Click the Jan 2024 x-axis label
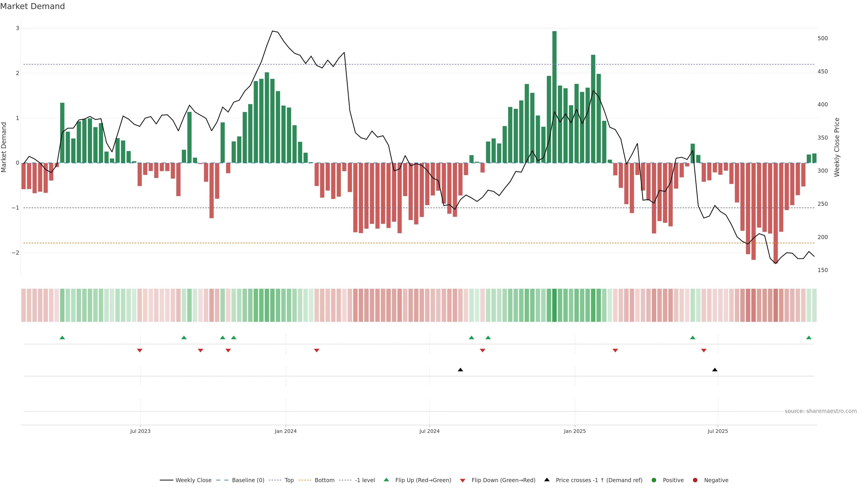868x488 pixels. click(x=285, y=431)
